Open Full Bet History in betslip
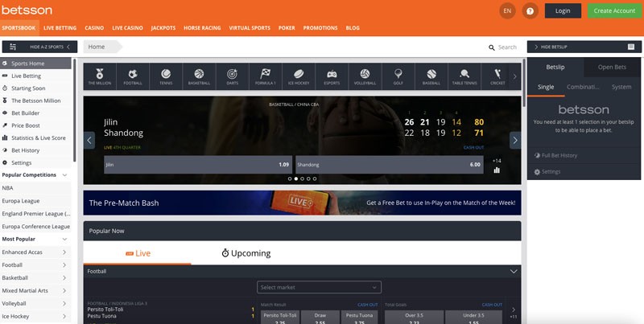Viewport: 644px width, 324px height. point(555,155)
